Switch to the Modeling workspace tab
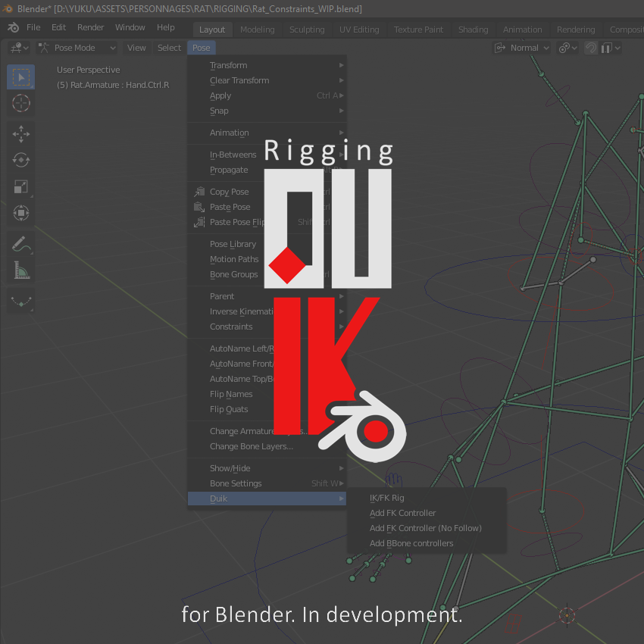 click(257, 30)
